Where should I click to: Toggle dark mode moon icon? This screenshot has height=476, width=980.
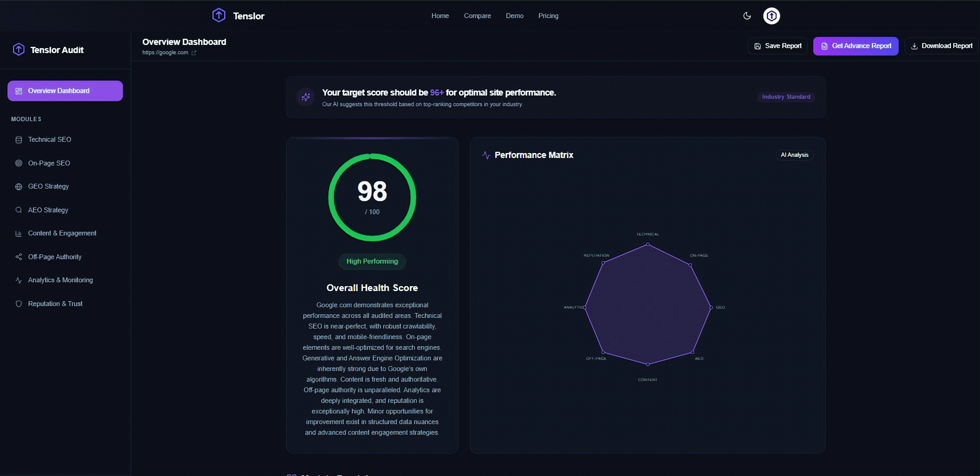[x=747, y=16]
